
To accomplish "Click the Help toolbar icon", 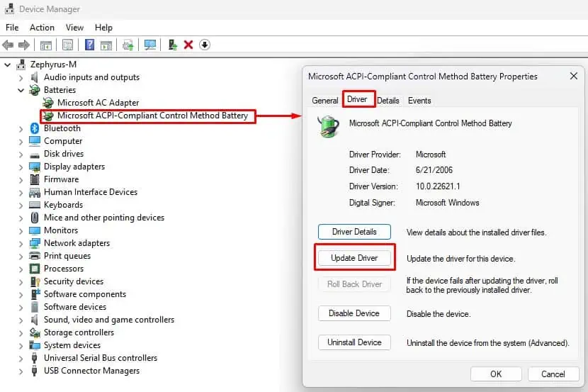I will coord(89,45).
